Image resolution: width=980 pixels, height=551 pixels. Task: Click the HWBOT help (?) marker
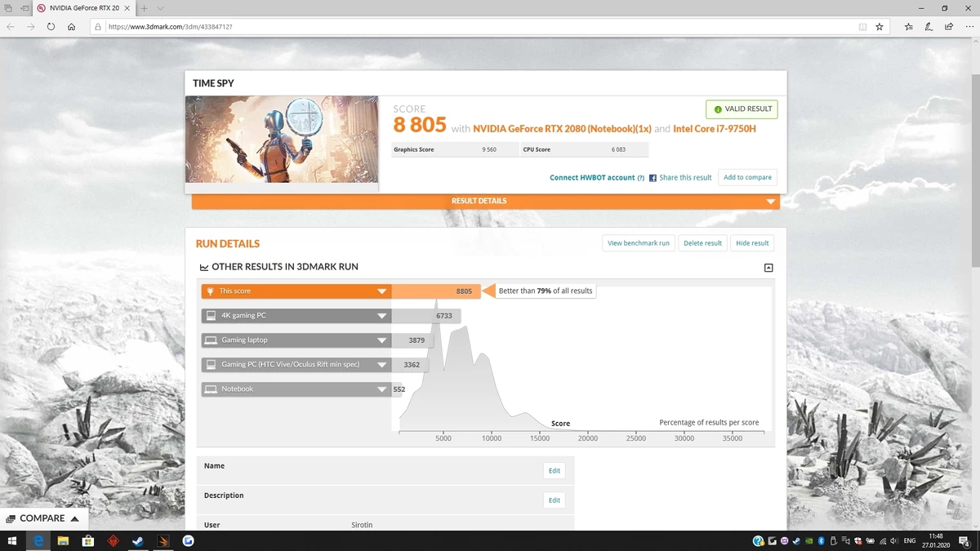[x=641, y=178]
